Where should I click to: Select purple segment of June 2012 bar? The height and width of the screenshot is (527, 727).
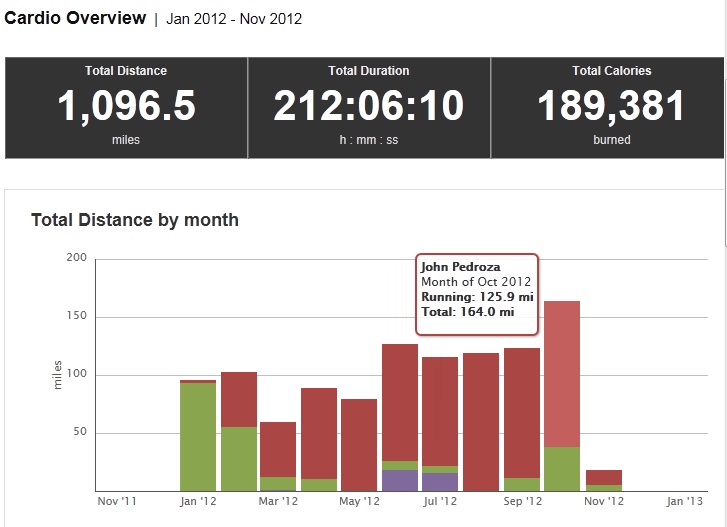(x=400, y=480)
